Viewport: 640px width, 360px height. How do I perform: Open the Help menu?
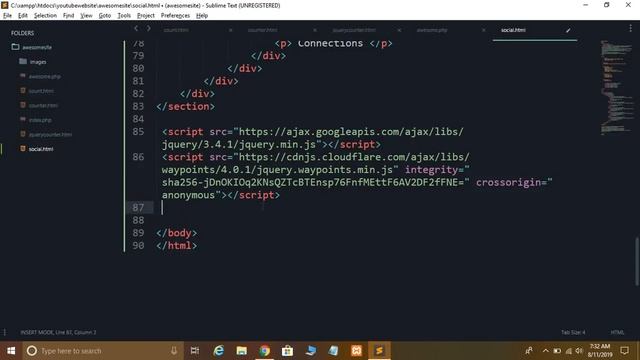point(202,16)
